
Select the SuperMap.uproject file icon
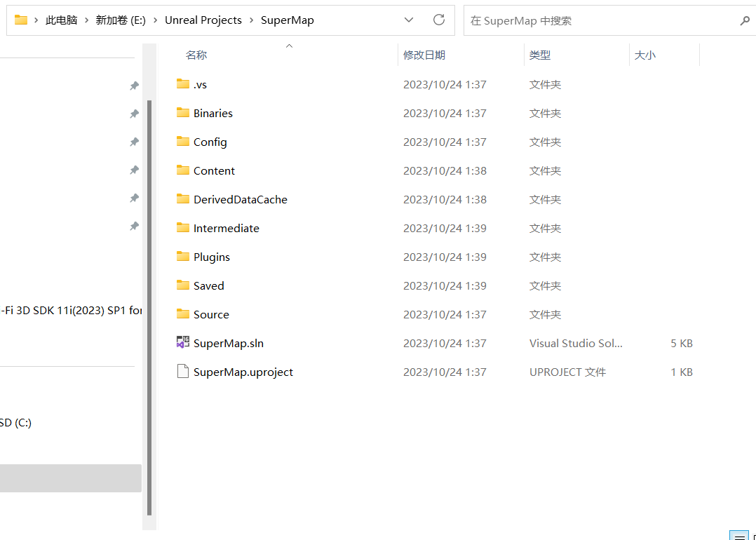pyautogui.click(x=183, y=372)
